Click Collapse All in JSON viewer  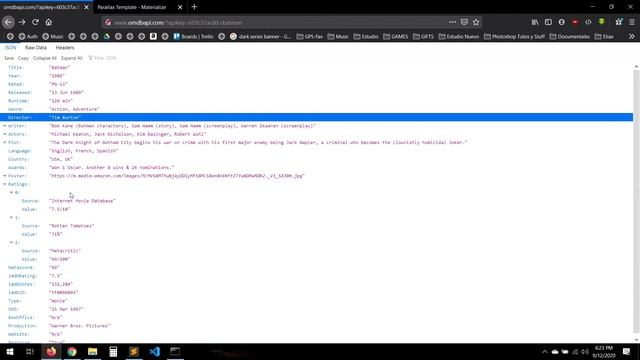coord(45,58)
